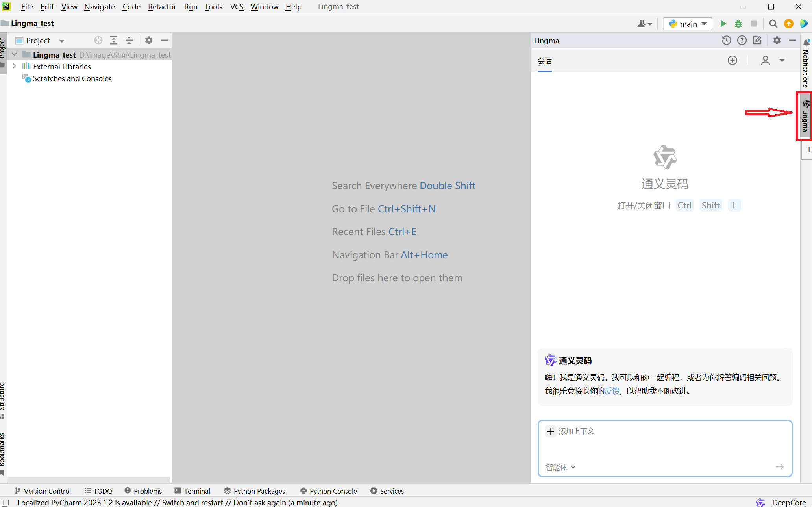812x507 pixels.
Task: Toggle the Structure side tab
Action: click(3, 400)
